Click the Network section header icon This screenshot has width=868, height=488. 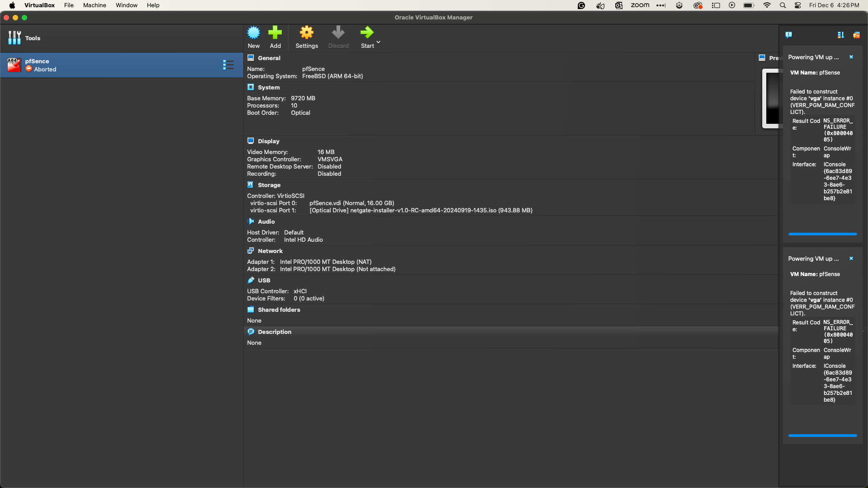click(x=250, y=251)
